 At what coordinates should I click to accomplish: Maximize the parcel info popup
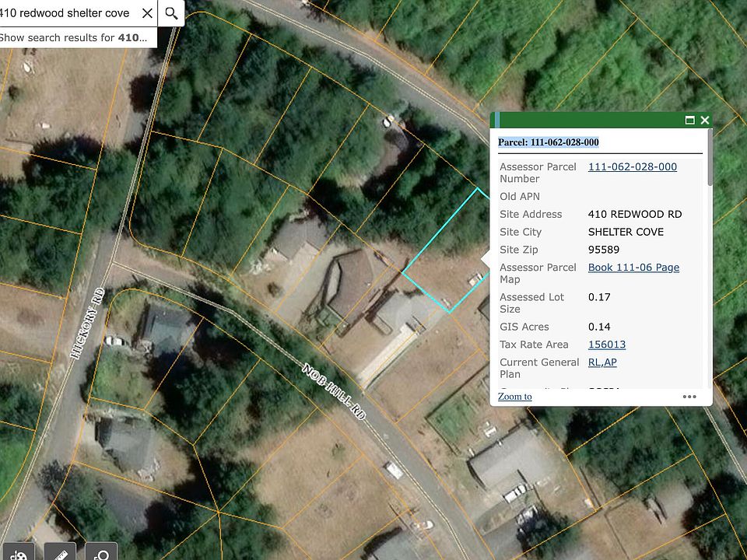tap(689, 120)
